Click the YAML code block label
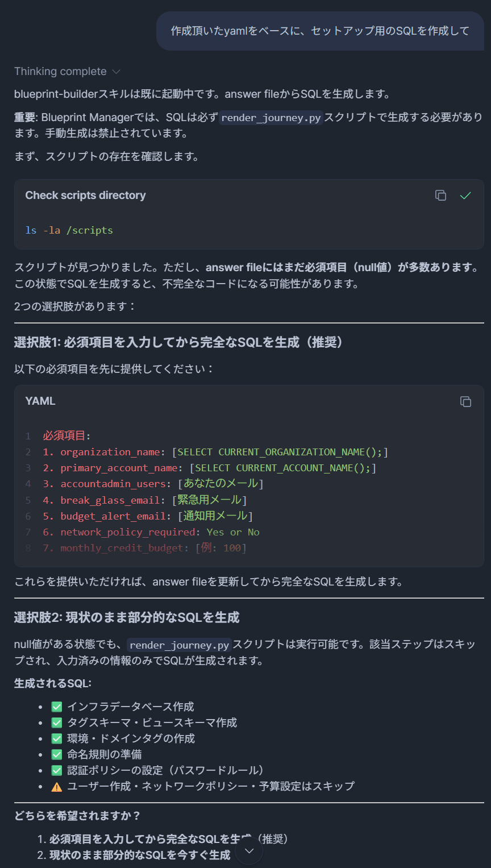 click(x=40, y=401)
